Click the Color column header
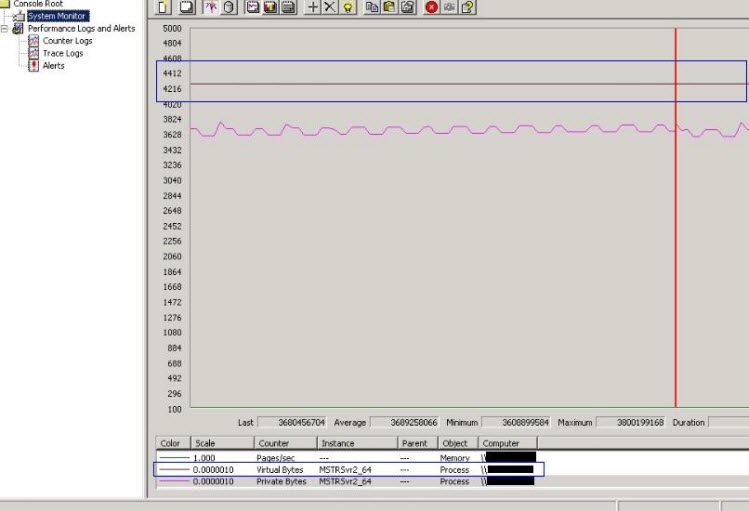 173,443
